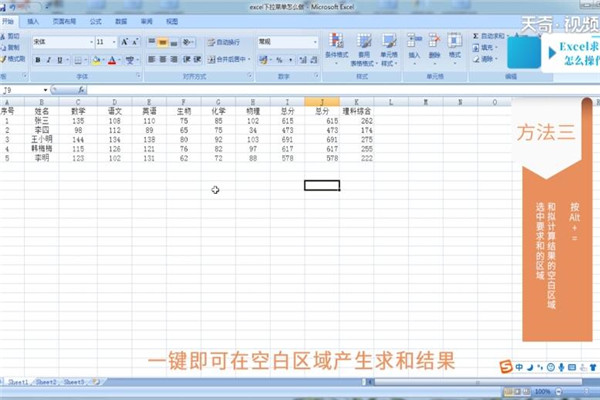Switch to the Sheet2 worksheet tab
The width and height of the screenshot is (600, 400).
[46, 382]
